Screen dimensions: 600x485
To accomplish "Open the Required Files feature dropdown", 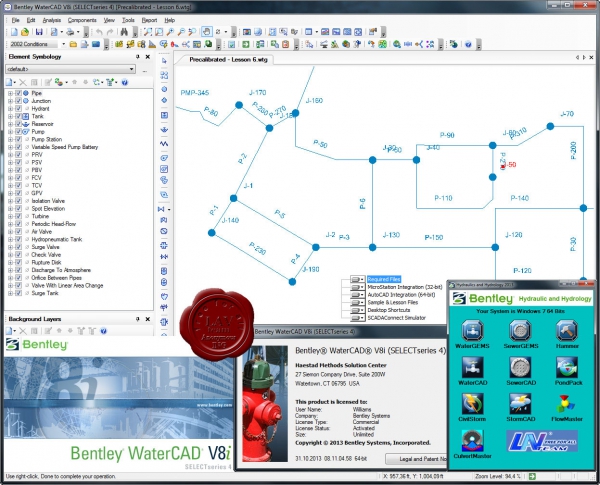I will (x=358, y=279).
